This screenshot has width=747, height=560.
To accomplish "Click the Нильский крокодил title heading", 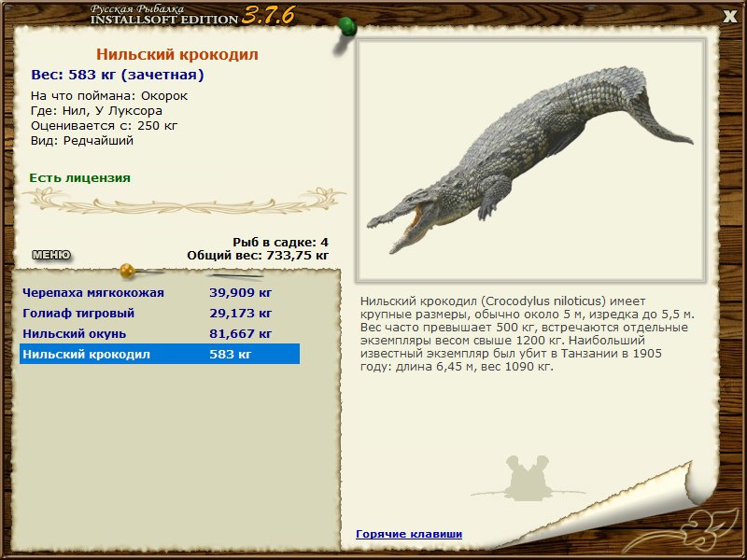I will (x=177, y=54).
